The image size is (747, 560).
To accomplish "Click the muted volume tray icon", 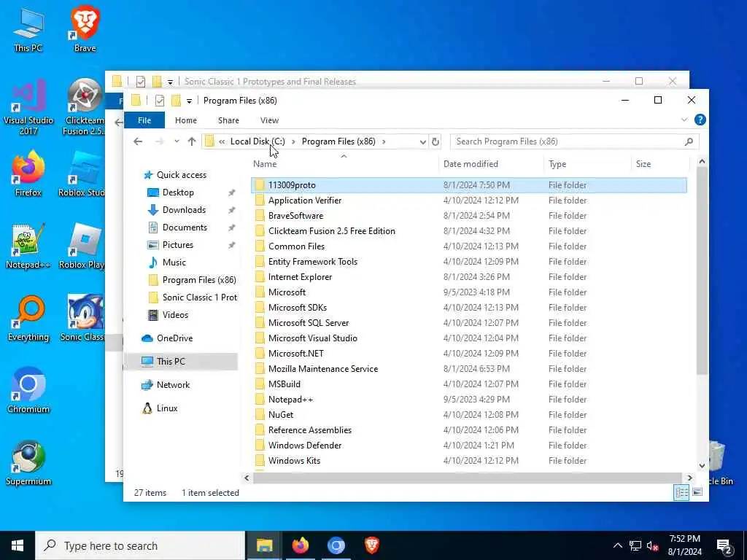I will click(x=652, y=545).
